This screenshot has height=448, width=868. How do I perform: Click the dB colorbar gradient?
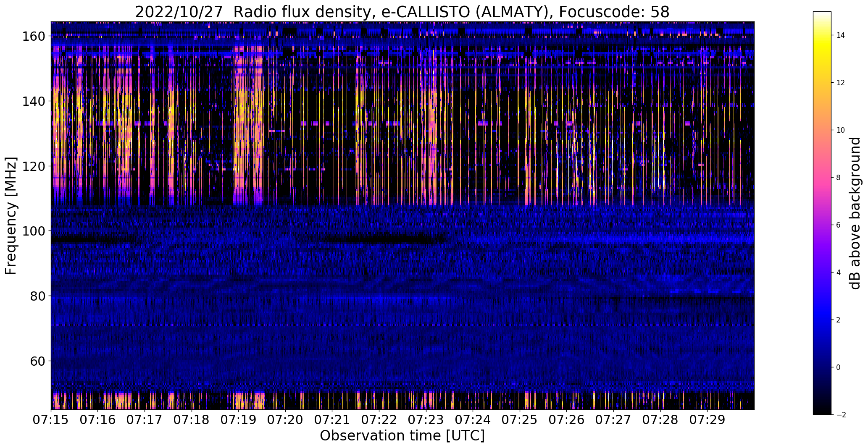coord(822,213)
